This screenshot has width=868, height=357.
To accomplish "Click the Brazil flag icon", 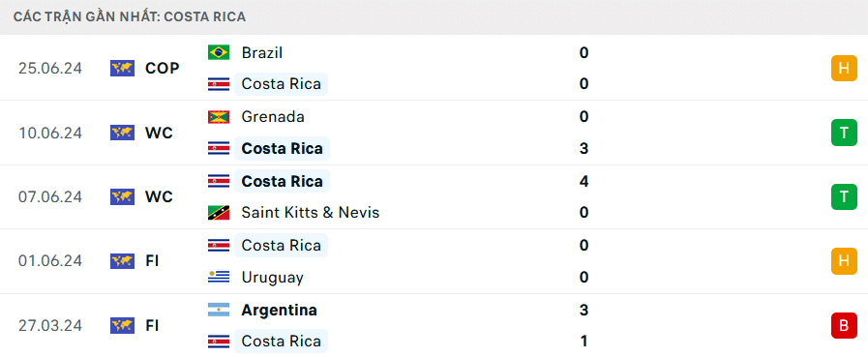I will click(x=219, y=52).
